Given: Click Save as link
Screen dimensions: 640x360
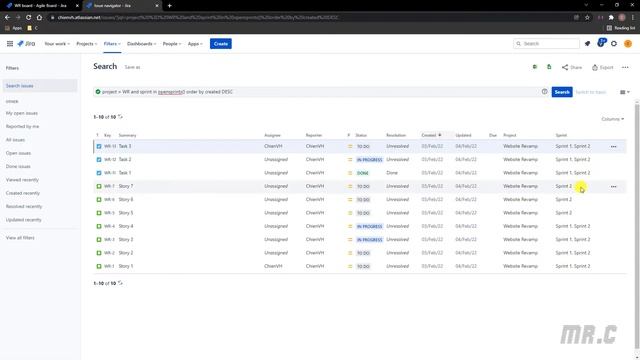Looking at the screenshot, I should [132, 67].
